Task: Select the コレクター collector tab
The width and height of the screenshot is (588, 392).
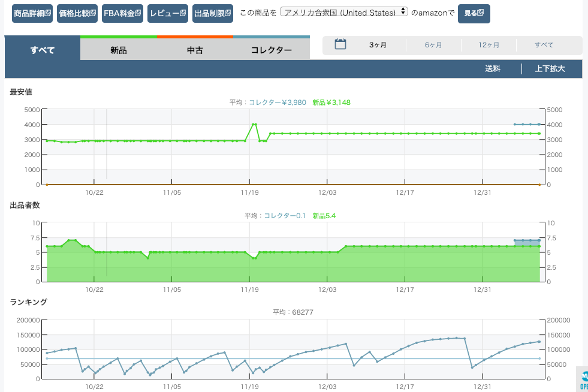Action: (272, 50)
